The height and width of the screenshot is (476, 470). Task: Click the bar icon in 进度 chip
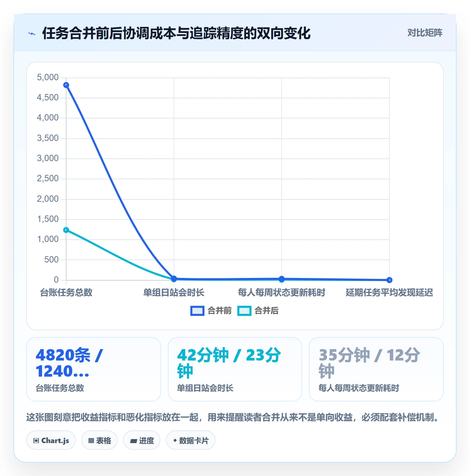point(134,441)
